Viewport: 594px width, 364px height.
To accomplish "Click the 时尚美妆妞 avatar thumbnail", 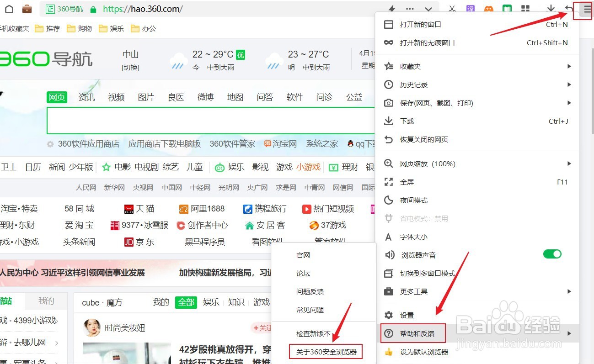I will pyautogui.click(x=92, y=327).
